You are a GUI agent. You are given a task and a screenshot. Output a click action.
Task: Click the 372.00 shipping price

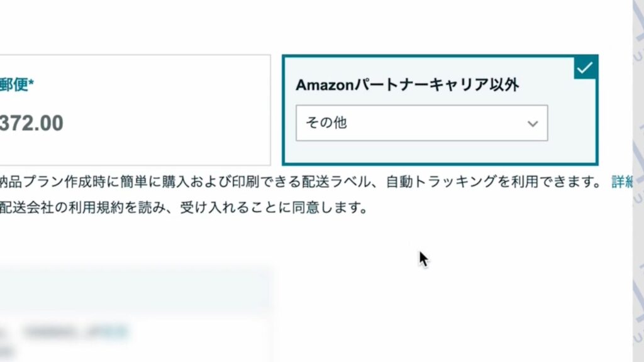click(x=31, y=123)
